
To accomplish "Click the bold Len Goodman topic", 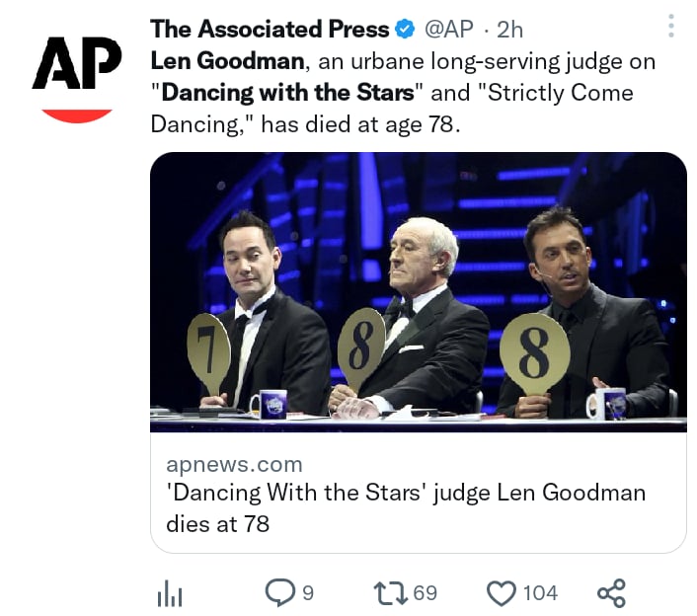I will coord(226,62).
